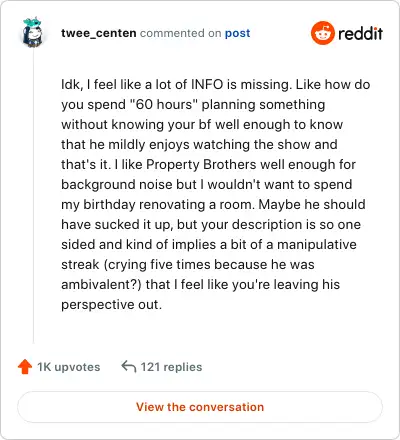Click the "perspective out." last line
This screenshot has width=400, height=440.
[x=111, y=304]
